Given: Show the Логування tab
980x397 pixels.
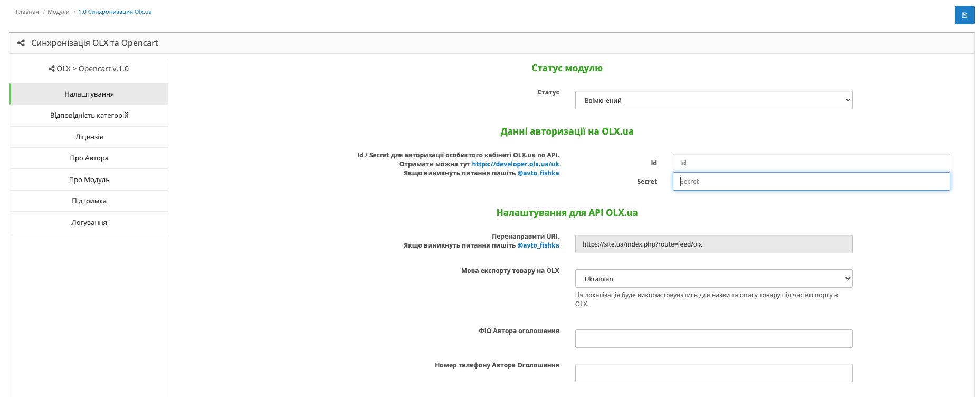Looking at the screenshot, I should [89, 222].
